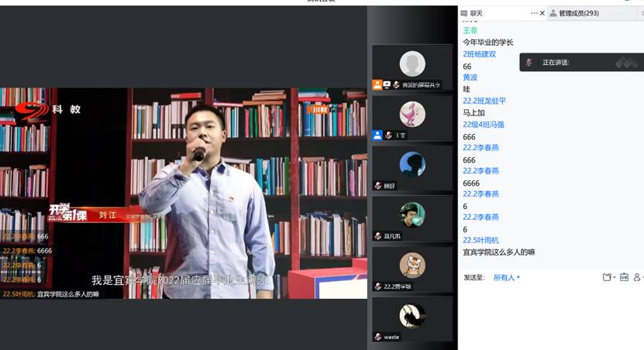This screenshot has height=350, width=644.
Task: Click sender name 2班杨建双 in chat
Action: [479, 54]
